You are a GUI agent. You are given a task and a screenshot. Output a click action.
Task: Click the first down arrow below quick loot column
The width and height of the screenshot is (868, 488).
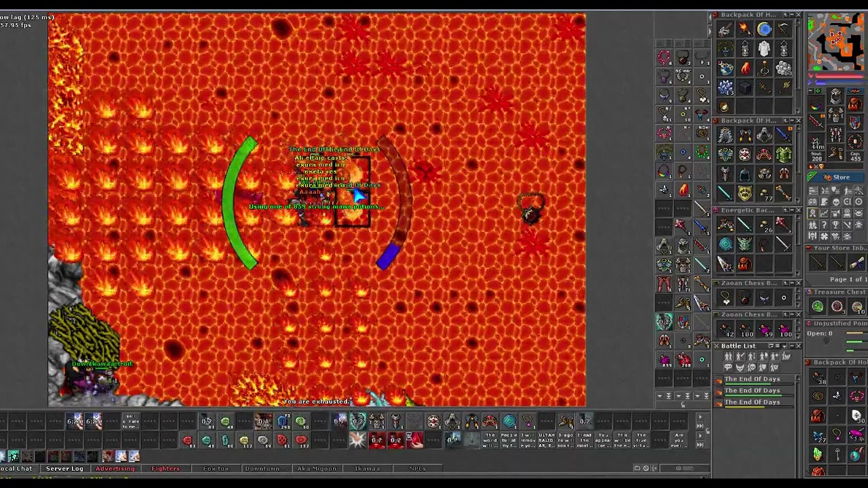point(660,396)
